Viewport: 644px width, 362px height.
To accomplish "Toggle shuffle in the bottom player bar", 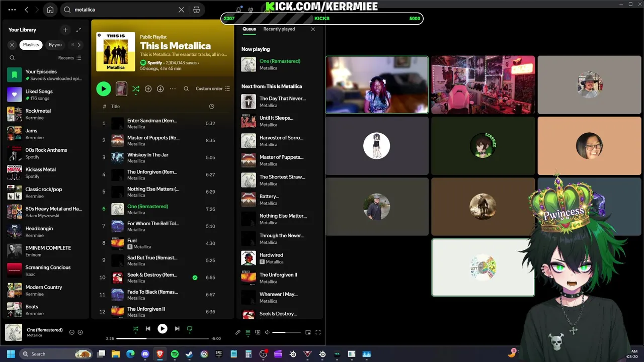I will [x=135, y=329].
